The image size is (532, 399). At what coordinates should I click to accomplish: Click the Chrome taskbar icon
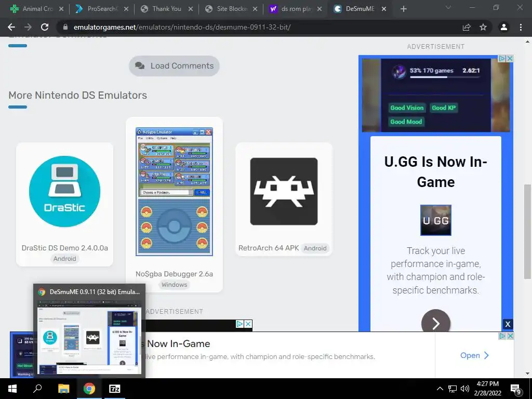click(89, 389)
